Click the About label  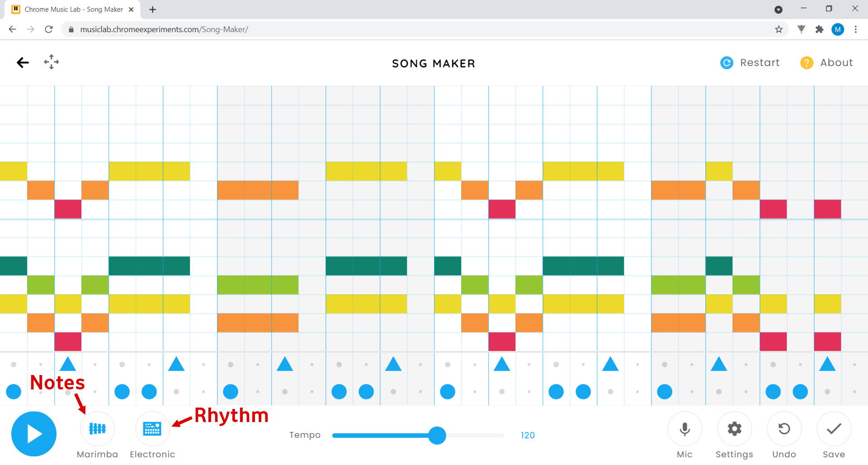click(x=836, y=62)
